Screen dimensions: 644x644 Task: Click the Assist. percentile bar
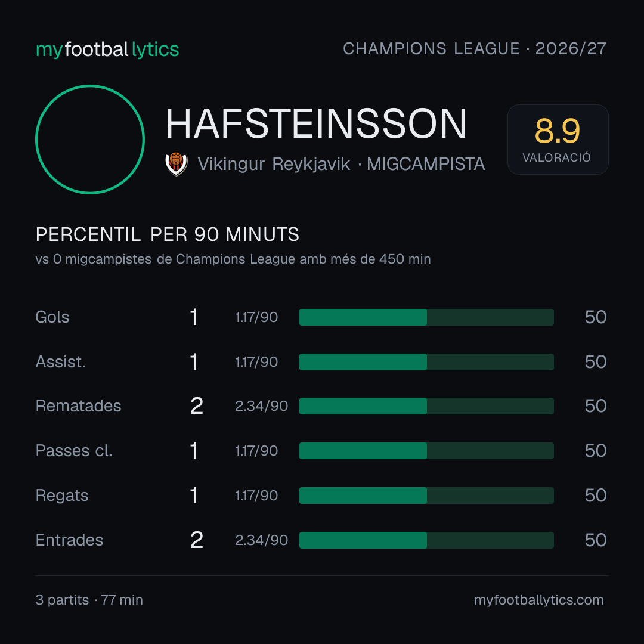(x=426, y=362)
